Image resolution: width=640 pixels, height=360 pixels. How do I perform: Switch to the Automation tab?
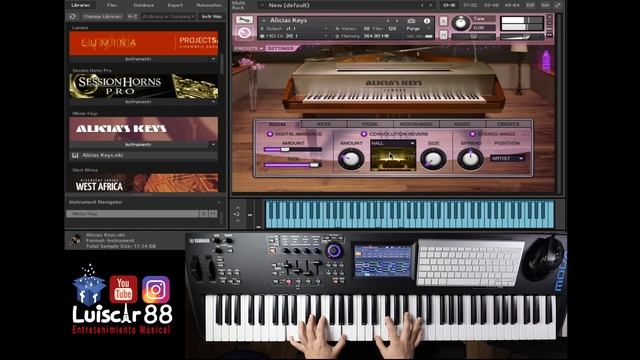tap(209, 5)
